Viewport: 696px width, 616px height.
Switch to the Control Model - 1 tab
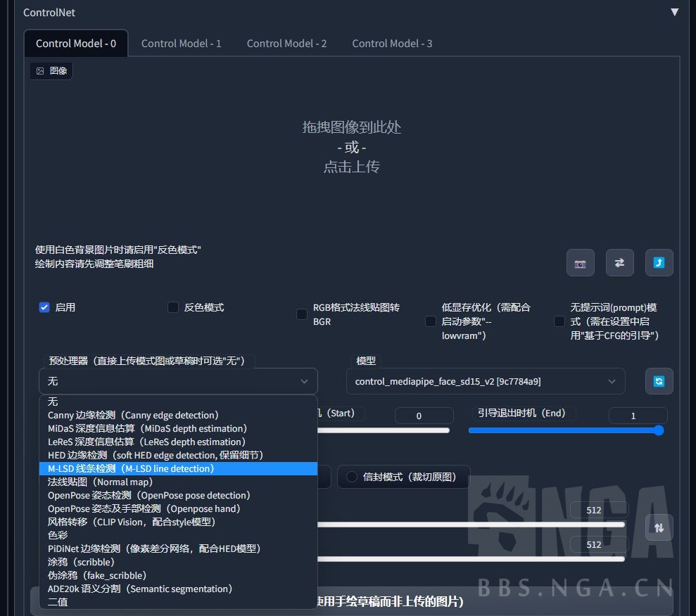pos(181,44)
